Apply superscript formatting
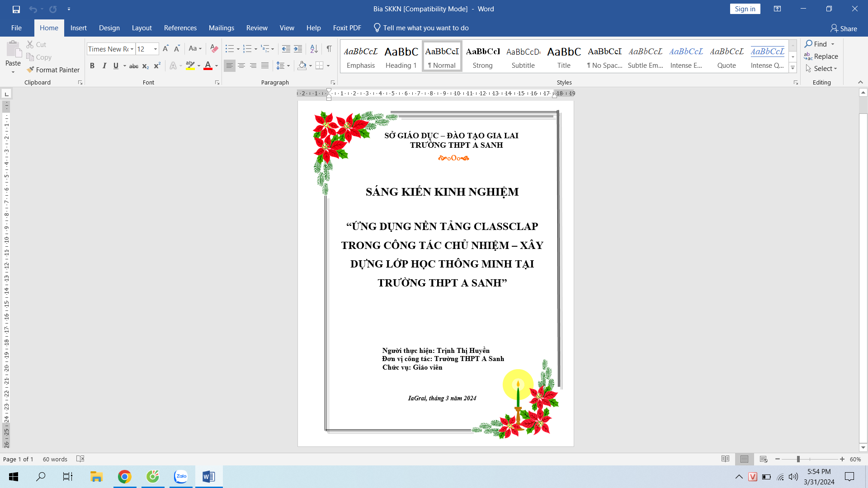The width and height of the screenshot is (868, 488). pyautogui.click(x=157, y=66)
